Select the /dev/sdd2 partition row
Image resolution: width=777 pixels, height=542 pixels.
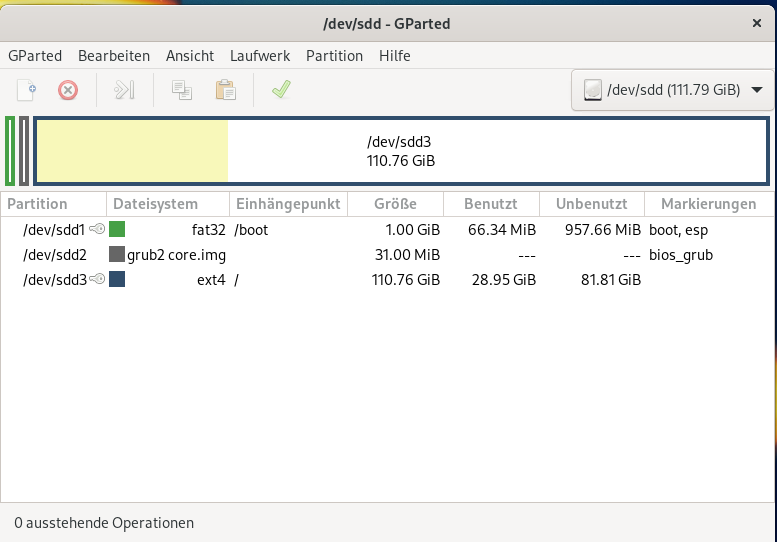click(387, 255)
